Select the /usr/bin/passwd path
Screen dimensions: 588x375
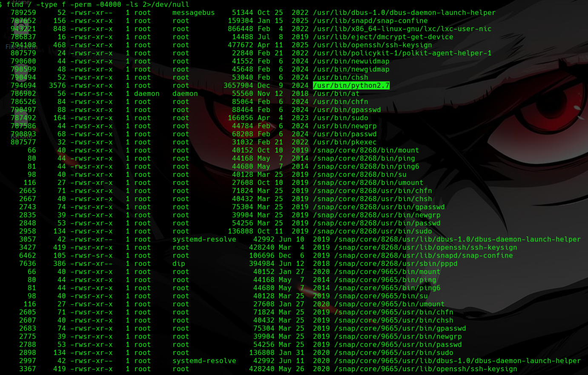click(x=345, y=134)
